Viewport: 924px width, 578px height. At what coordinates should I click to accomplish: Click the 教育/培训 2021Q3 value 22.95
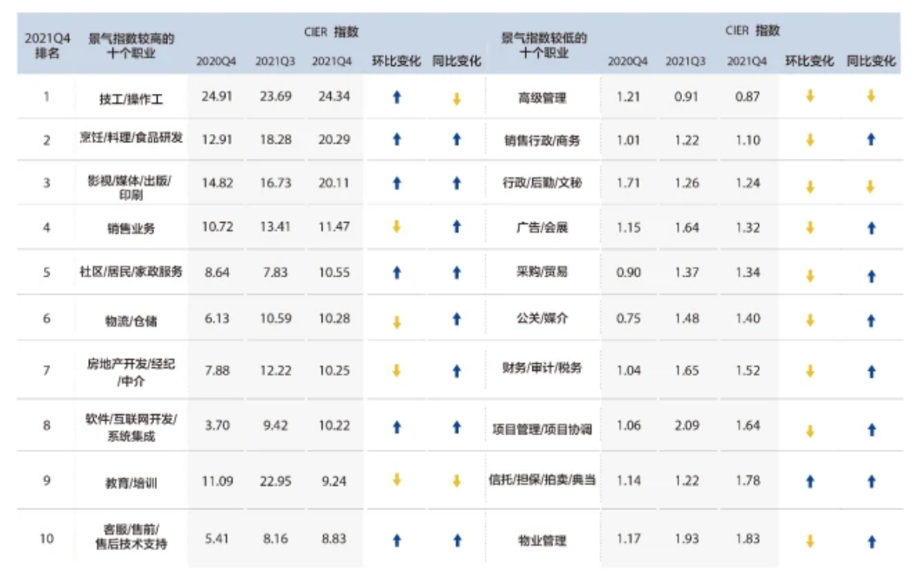(274, 479)
